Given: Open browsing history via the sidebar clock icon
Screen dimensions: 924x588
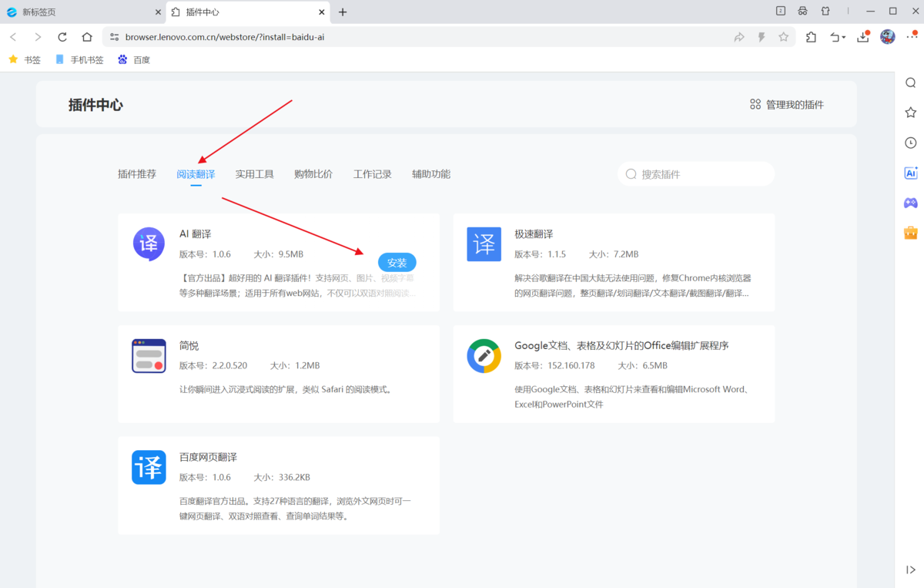Looking at the screenshot, I should 910,142.
